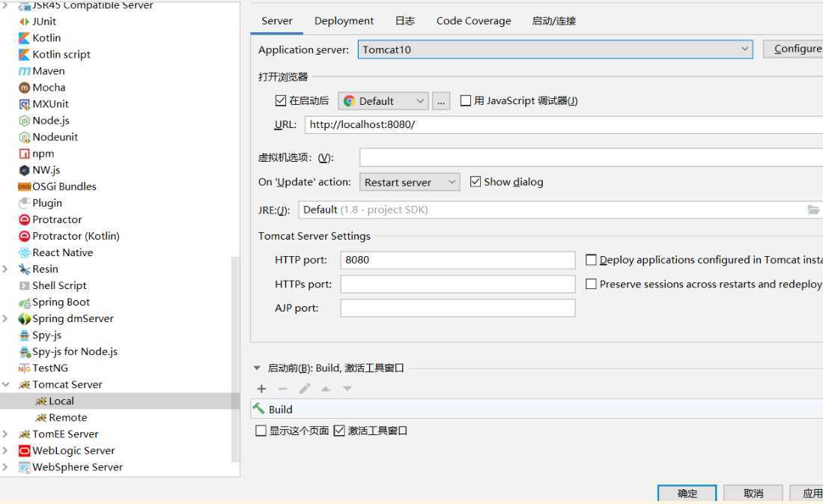Click the React Native atom icon

24,252
